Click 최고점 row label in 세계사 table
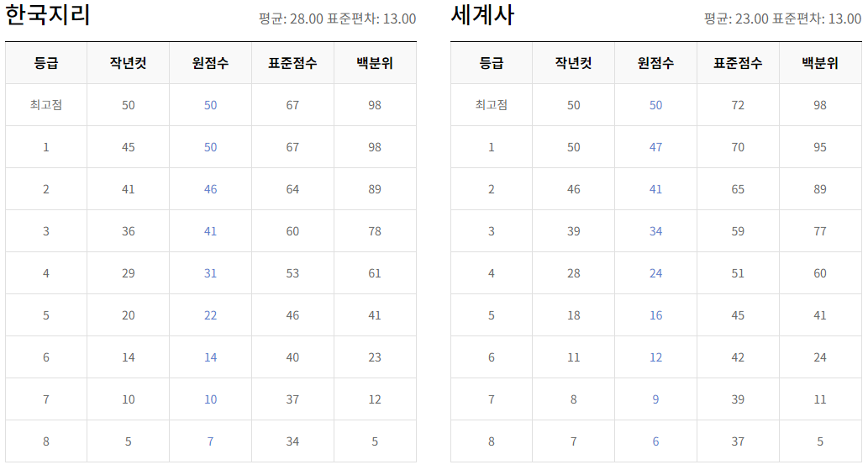The image size is (868, 470). click(x=491, y=104)
